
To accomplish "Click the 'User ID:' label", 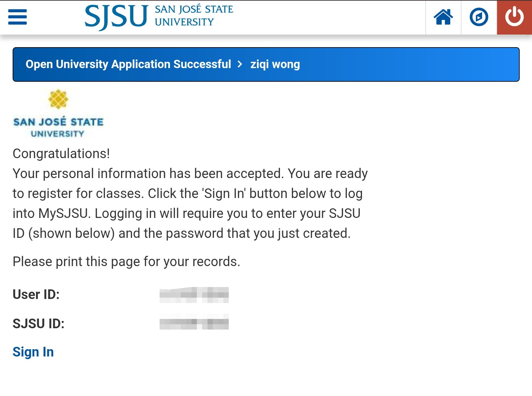I will [36, 294].
